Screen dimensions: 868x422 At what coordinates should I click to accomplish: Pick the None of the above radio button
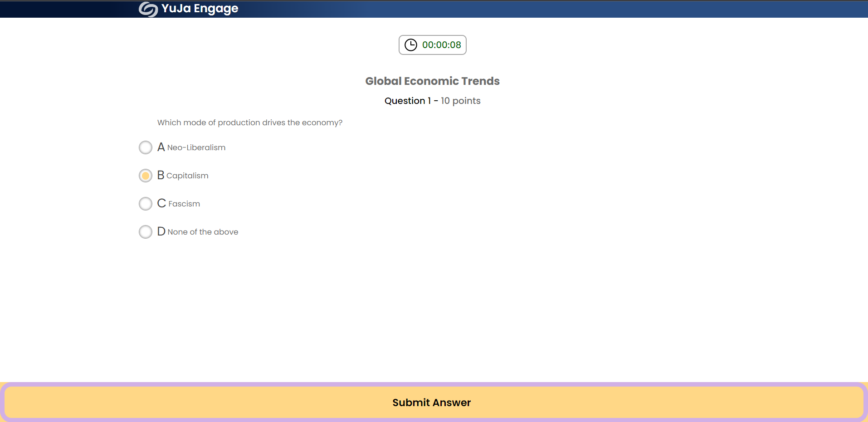146,232
